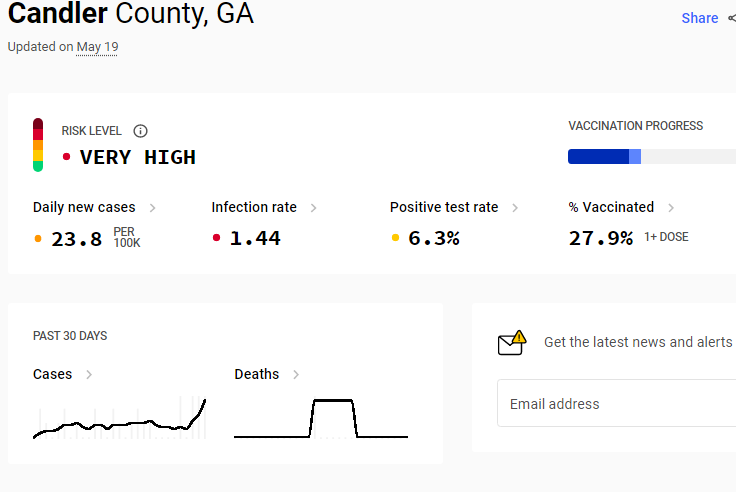Viewport: 736px width, 492px height.
Task: Click the email alert envelope icon
Action: [x=512, y=342]
